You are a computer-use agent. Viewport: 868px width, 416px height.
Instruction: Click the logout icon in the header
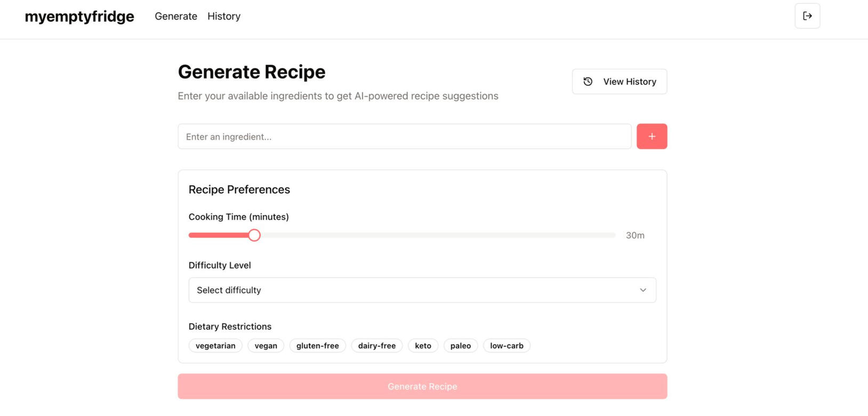click(x=807, y=16)
